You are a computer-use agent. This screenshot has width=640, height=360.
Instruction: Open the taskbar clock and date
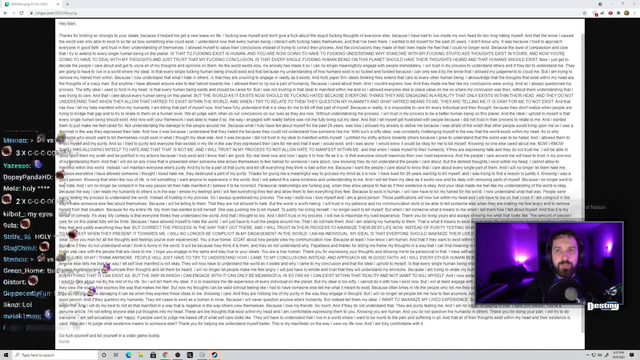point(619,355)
